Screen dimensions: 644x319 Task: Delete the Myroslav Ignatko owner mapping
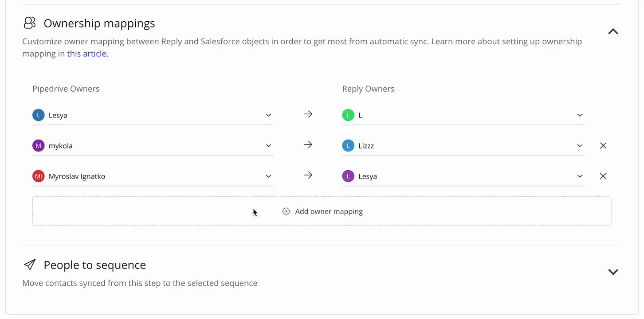603,176
